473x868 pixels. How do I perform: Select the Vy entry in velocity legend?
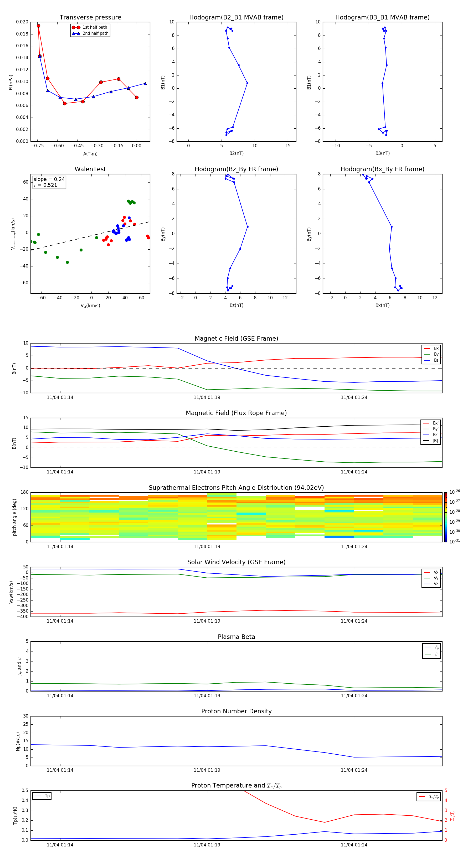[431, 578]
